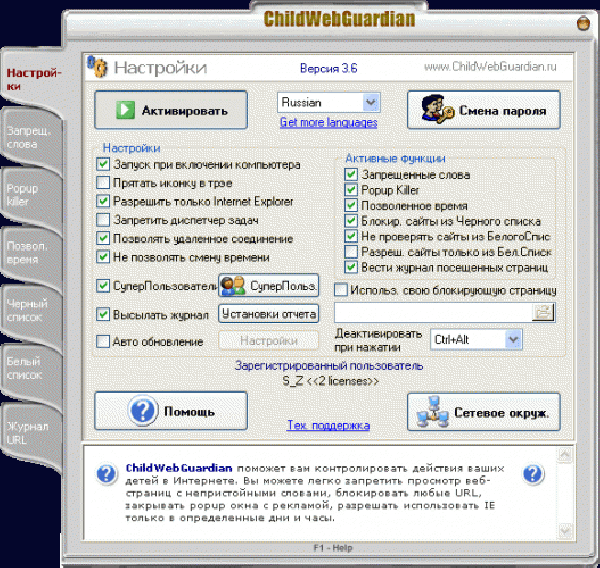Toggle Запуск при включении компьютера checkbox
The width and height of the screenshot is (600, 568).
click(x=103, y=165)
